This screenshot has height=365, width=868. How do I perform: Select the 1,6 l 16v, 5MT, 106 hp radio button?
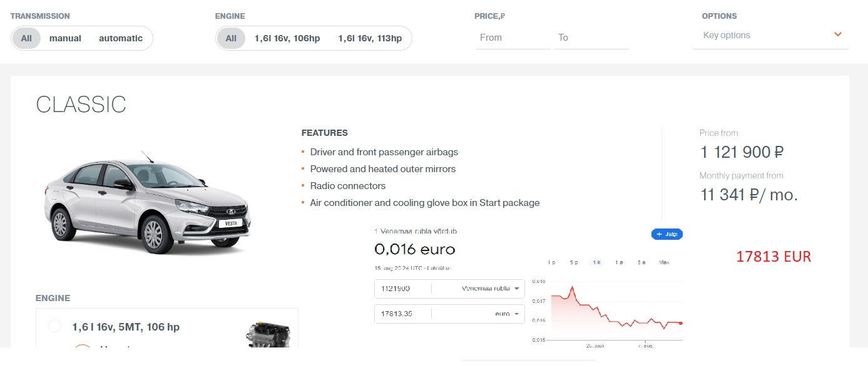click(x=54, y=326)
